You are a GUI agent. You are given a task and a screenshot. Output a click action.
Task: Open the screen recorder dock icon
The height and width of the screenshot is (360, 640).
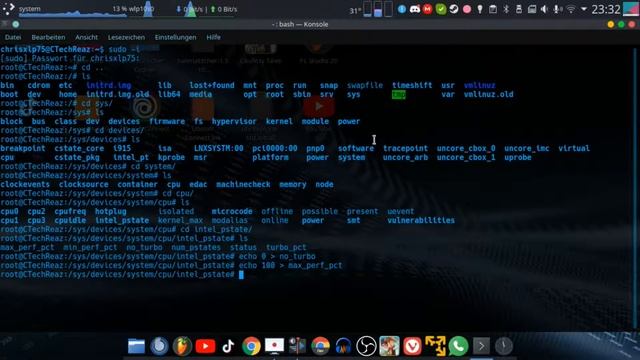click(274, 346)
